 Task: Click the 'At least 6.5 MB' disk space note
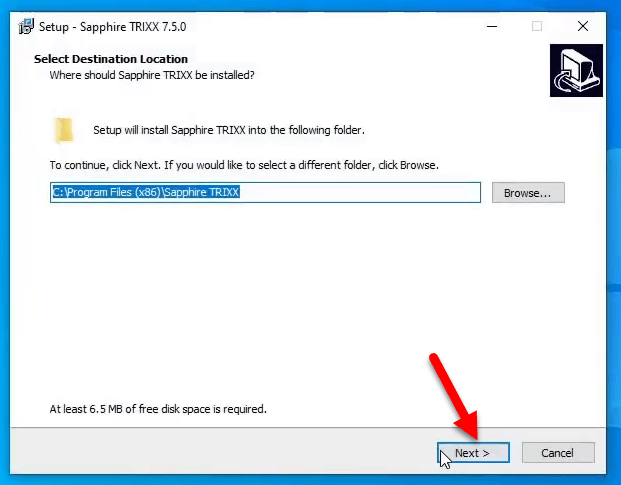click(x=158, y=409)
